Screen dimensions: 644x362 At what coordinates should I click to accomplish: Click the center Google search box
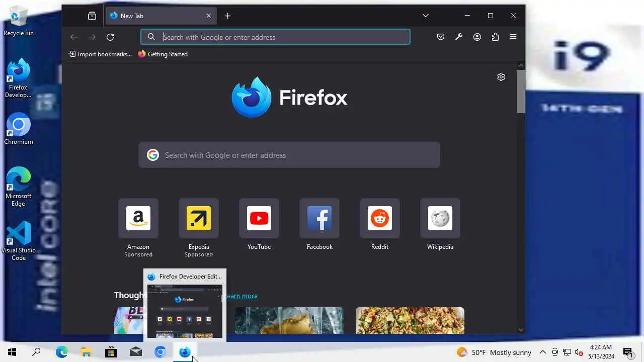click(289, 155)
